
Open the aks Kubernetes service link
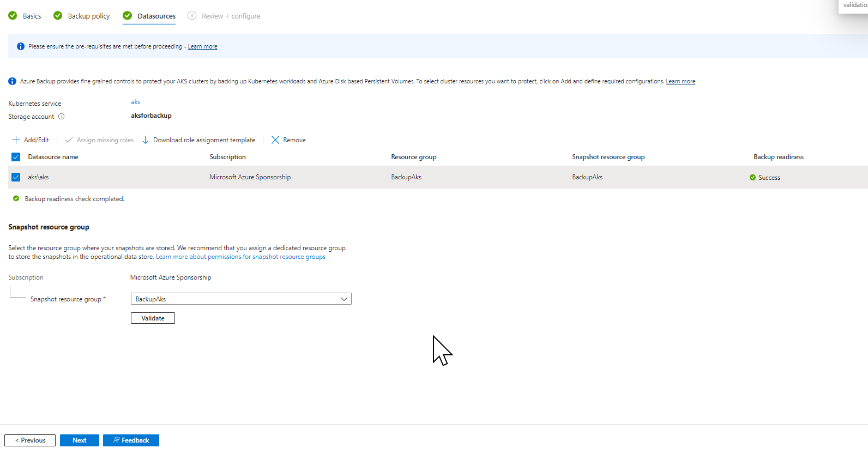click(136, 102)
